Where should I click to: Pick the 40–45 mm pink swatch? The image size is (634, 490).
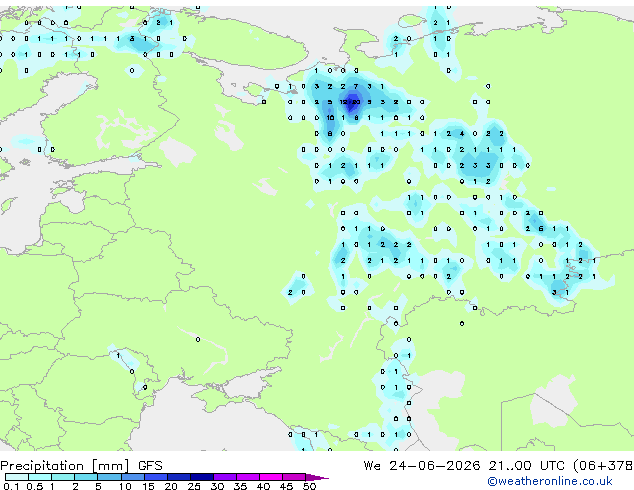[x=271, y=477]
